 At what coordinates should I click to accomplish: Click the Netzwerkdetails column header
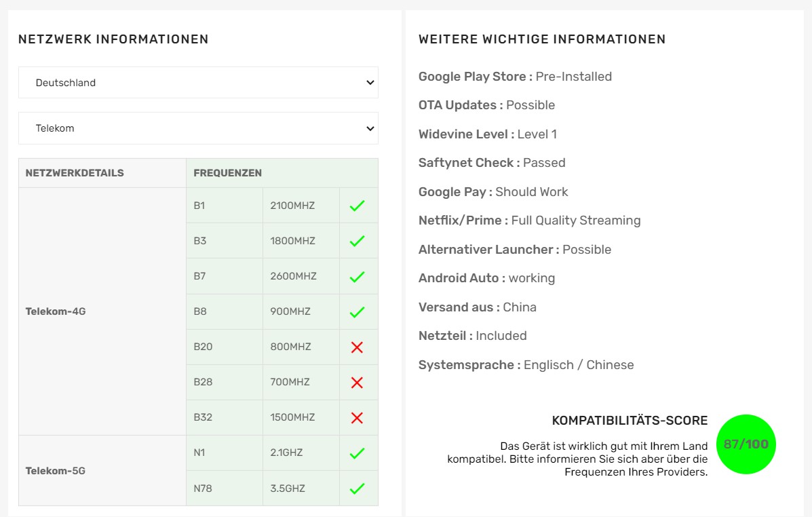coord(75,173)
